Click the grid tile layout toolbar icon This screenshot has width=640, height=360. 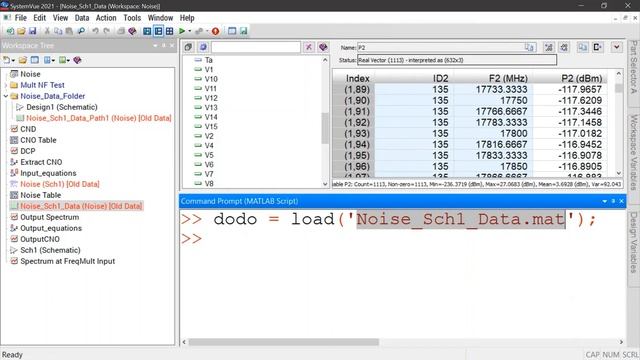pos(169,31)
